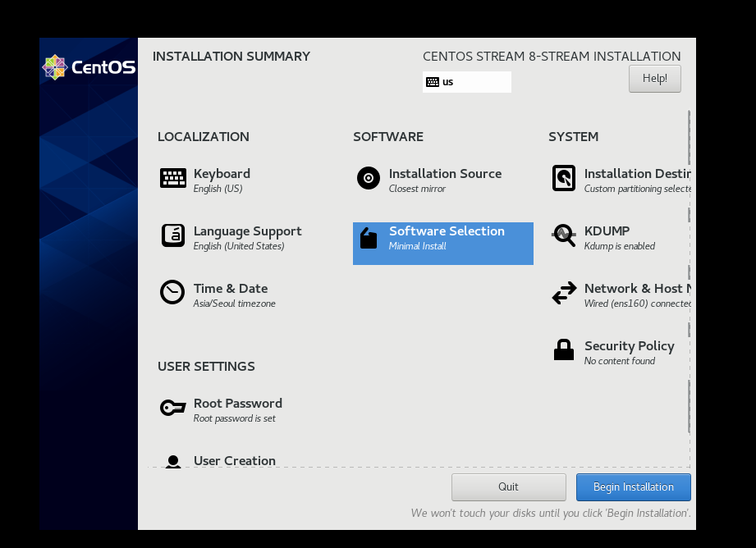Click the LOCALIZATION section heading
Viewport: 756px width, 548px height.
tap(204, 137)
